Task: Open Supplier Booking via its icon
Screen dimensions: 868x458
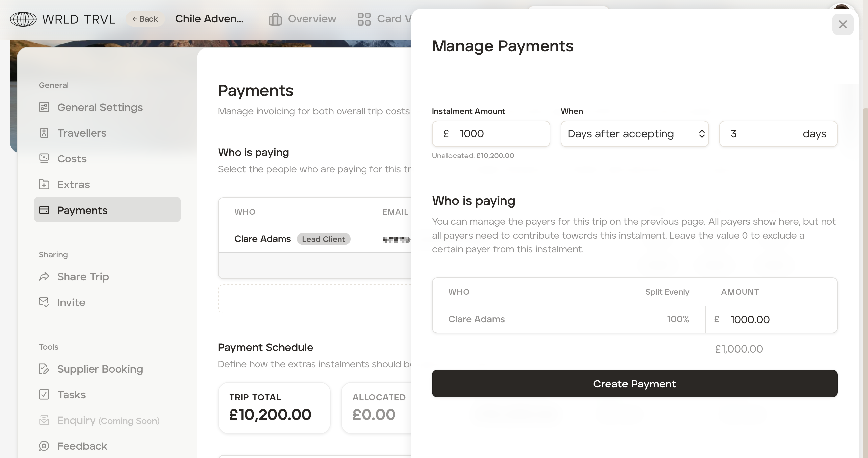Action: click(x=44, y=369)
